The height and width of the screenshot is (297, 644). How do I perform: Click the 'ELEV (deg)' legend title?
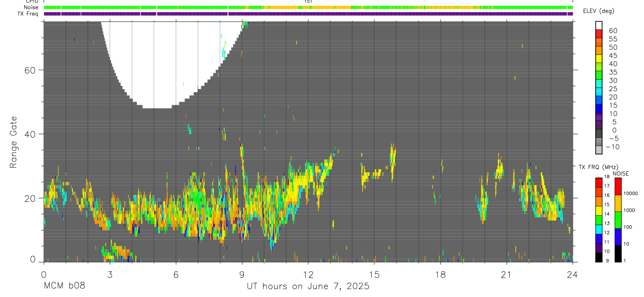pos(598,11)
